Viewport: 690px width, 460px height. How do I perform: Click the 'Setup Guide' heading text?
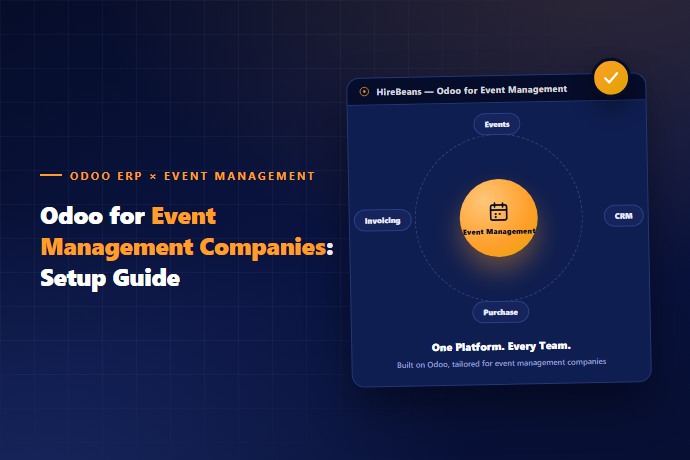(110, 278)
